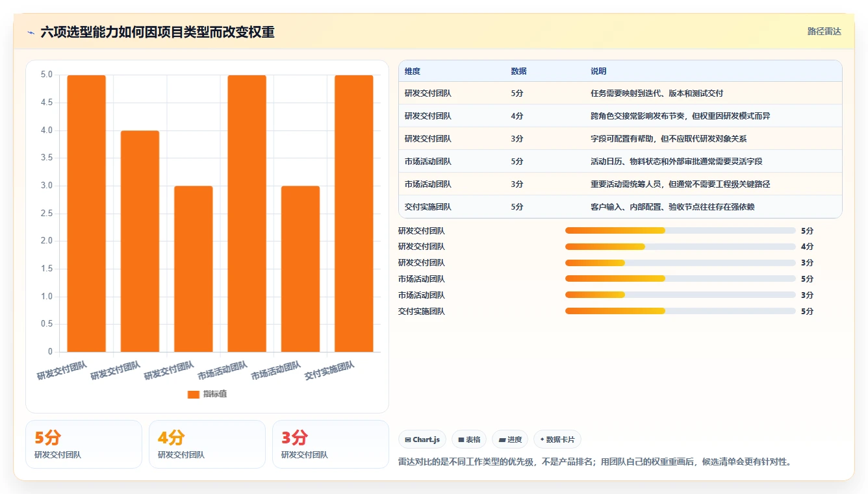Click the 研发交付团队 chart bar reaching 5.0
The width and height of the screenshot is (868, 494).
[x=86, y=214]
